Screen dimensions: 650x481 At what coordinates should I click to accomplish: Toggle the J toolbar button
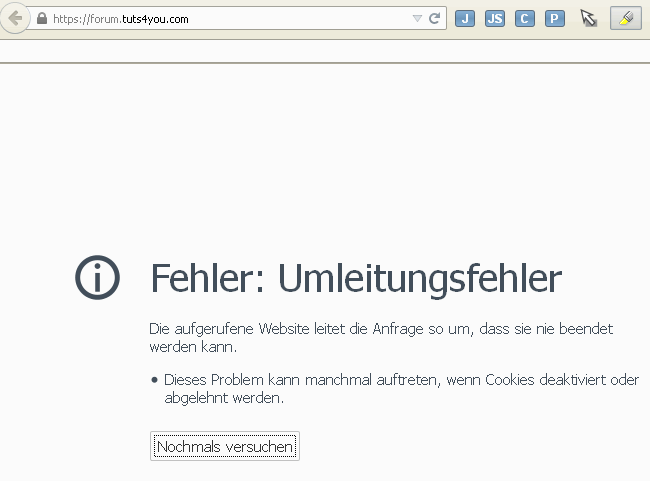click(465, 19)
